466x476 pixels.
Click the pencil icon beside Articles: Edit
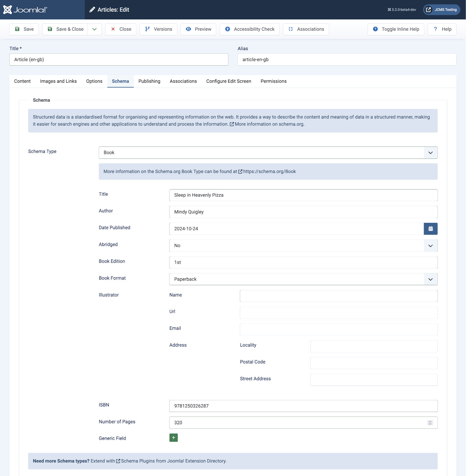pyautogui.click(x=92, y=10)
